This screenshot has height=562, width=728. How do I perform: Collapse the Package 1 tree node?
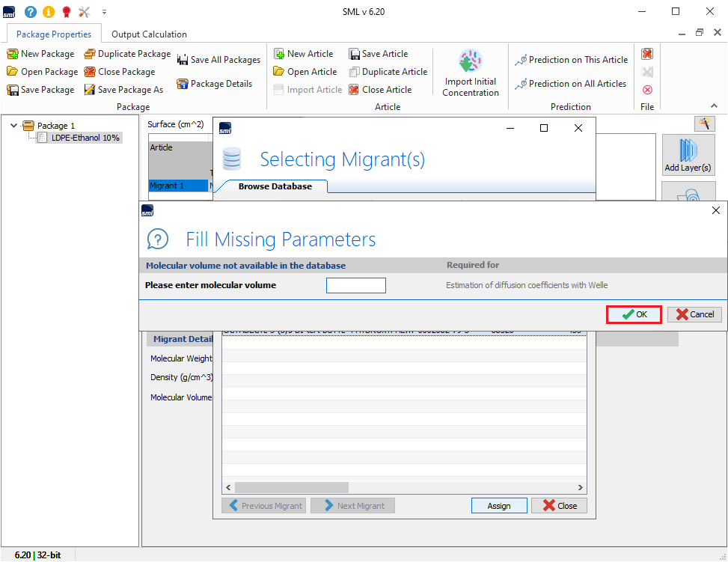click(x=13, y=126)
